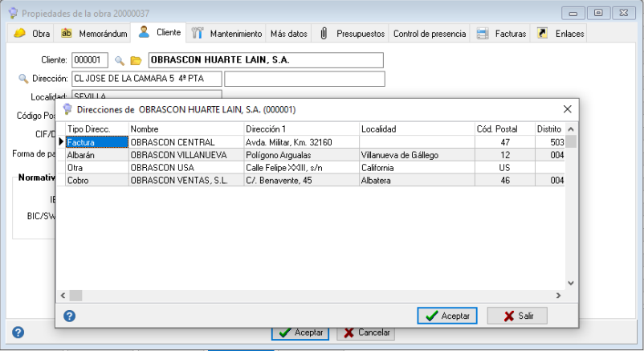
Task: Click Albatera locality cell
Action: click(x=417, y=181)
